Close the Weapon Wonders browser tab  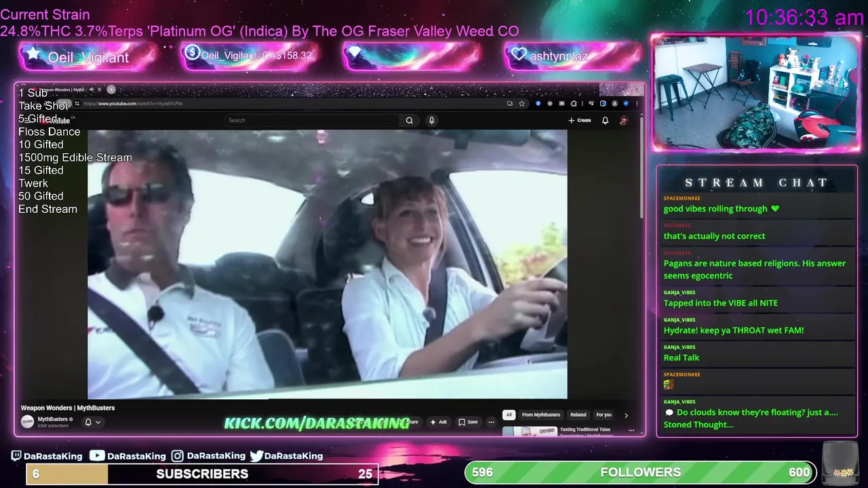pos(99,89)
